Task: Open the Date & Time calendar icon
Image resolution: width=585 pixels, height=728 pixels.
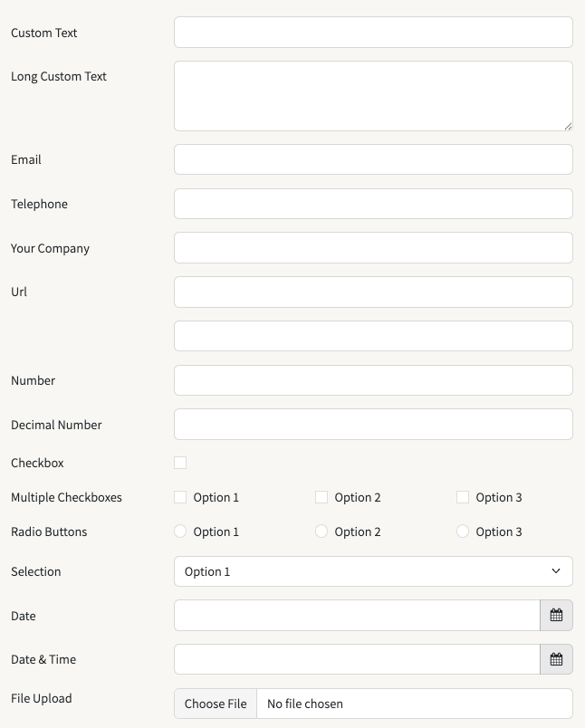Action: [556, 659]
